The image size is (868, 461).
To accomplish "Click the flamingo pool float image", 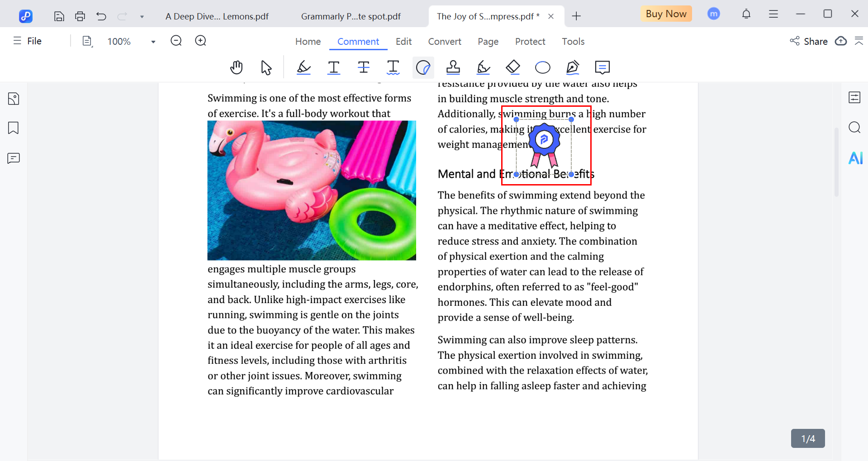I will click(x=312, y=190).
